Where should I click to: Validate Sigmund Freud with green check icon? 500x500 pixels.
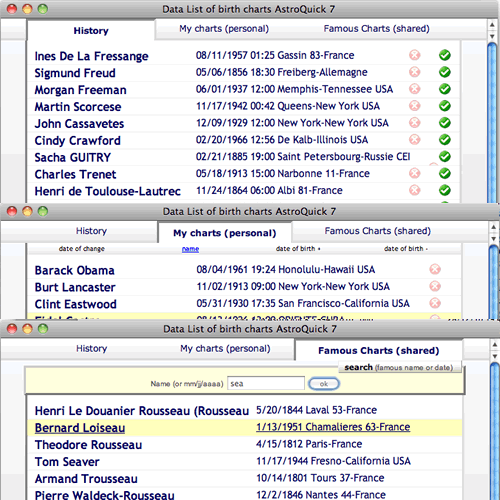click(x=445, y=72)
